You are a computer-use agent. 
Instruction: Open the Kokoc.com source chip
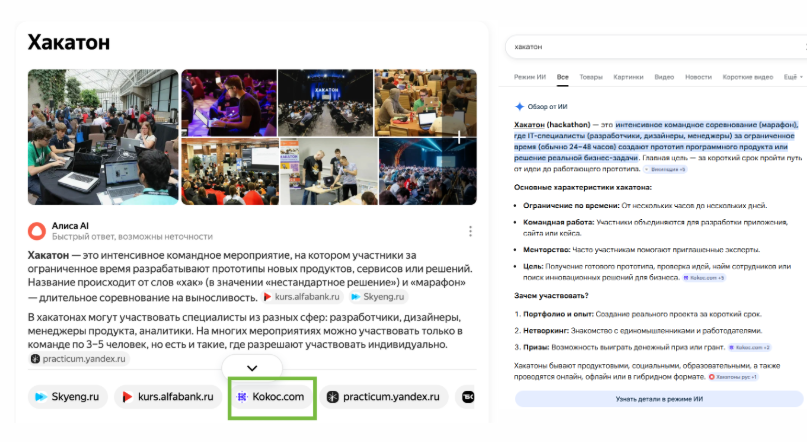pyautogui.click(x=272, y=397)
